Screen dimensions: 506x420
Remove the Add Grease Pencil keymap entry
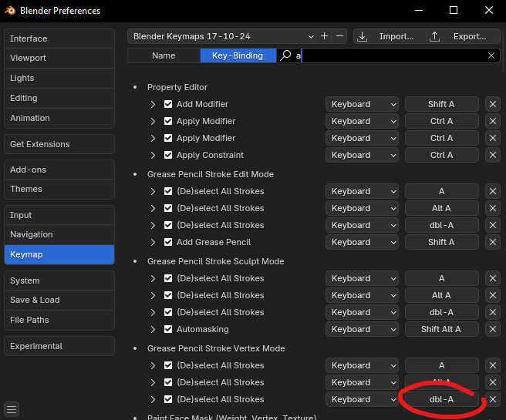pos(492,242)
